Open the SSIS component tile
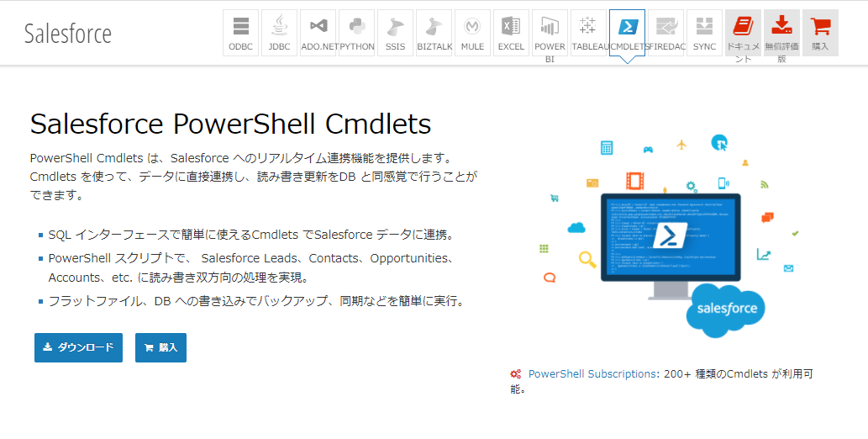The width and height of the screenshot is (868, 439). coord(395,33)
